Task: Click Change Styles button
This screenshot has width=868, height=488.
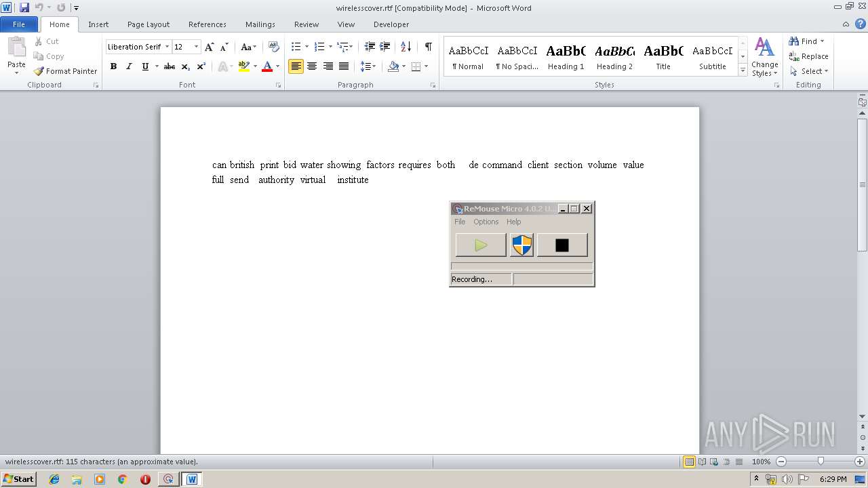Action: coord(764,57)
